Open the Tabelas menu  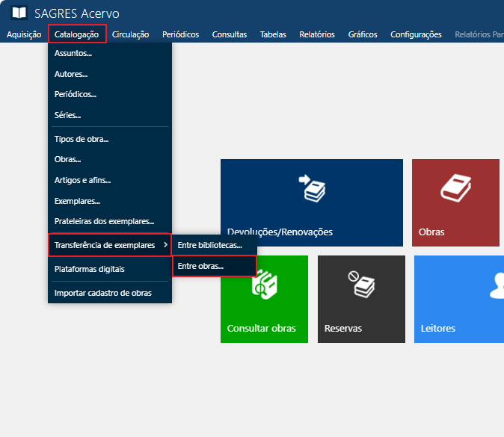pyautogui.click(x=273, y=34)
